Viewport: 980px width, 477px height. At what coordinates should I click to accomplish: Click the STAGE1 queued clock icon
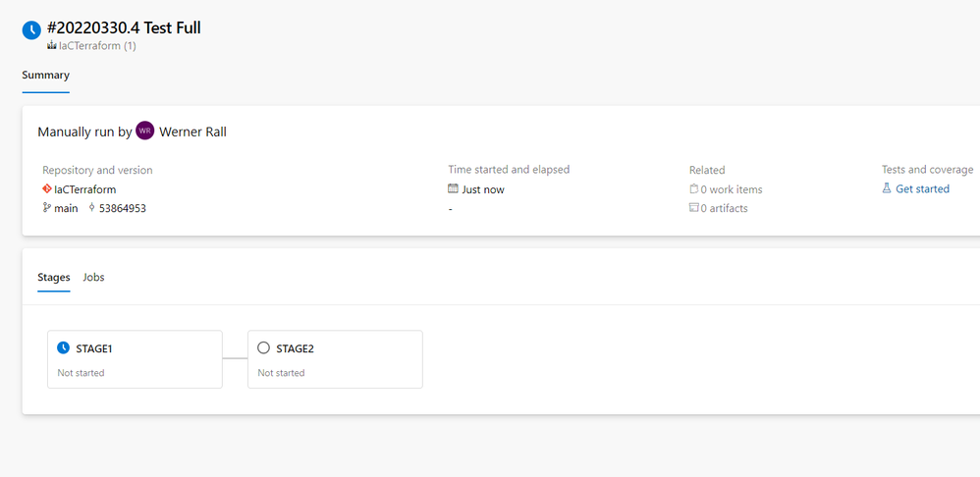(64, 347)
